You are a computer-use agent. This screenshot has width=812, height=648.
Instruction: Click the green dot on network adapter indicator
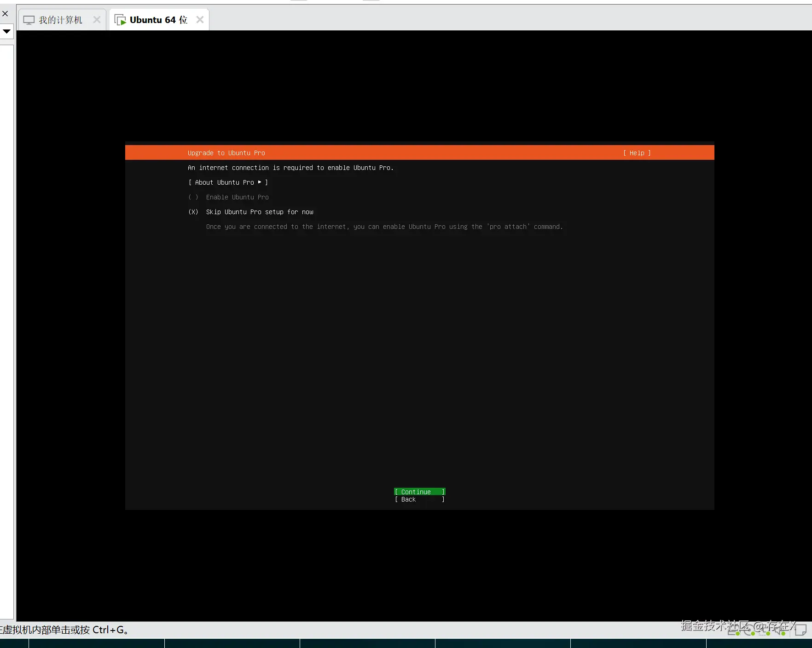tap(768, 634)
